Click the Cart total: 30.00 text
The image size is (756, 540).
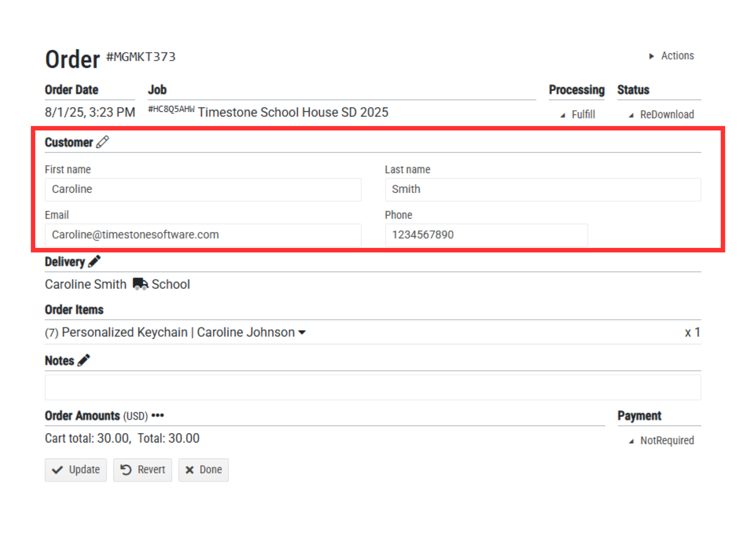pyautogui.click(x=88, y=438)
